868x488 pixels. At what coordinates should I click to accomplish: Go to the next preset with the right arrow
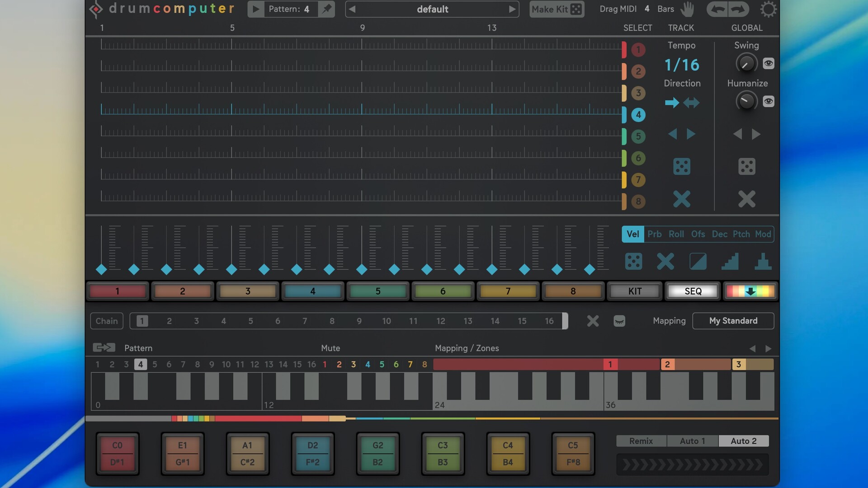[512, 9]
